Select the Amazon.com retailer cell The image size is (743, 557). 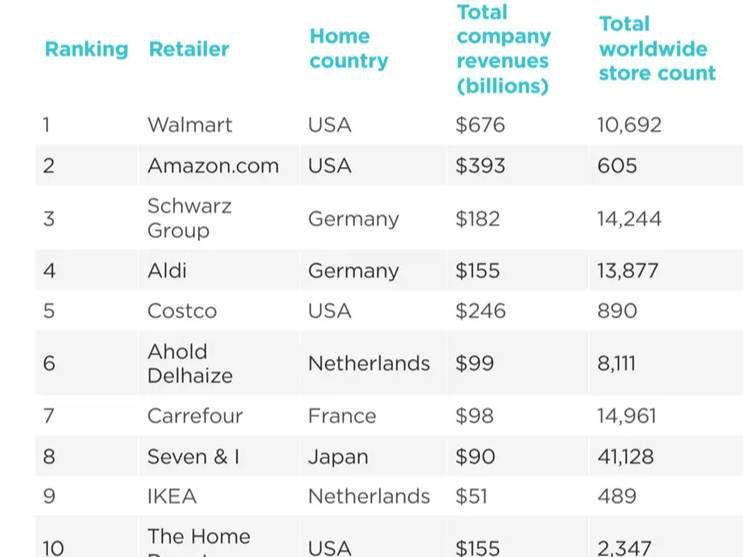(213, 166)
